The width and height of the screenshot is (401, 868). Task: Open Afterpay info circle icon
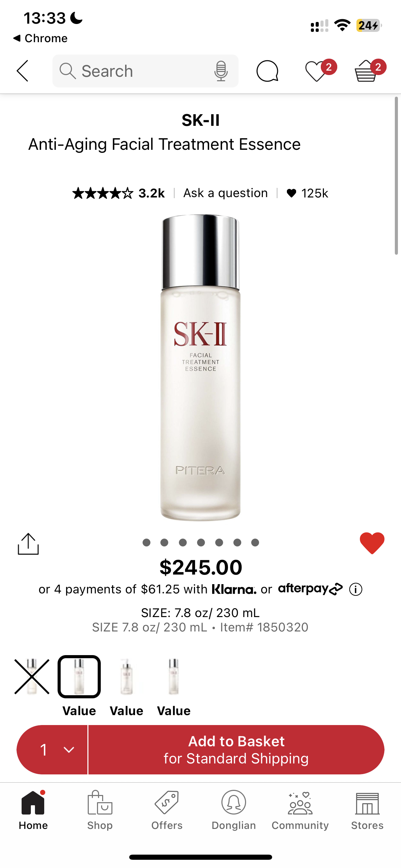coord(355,589)
